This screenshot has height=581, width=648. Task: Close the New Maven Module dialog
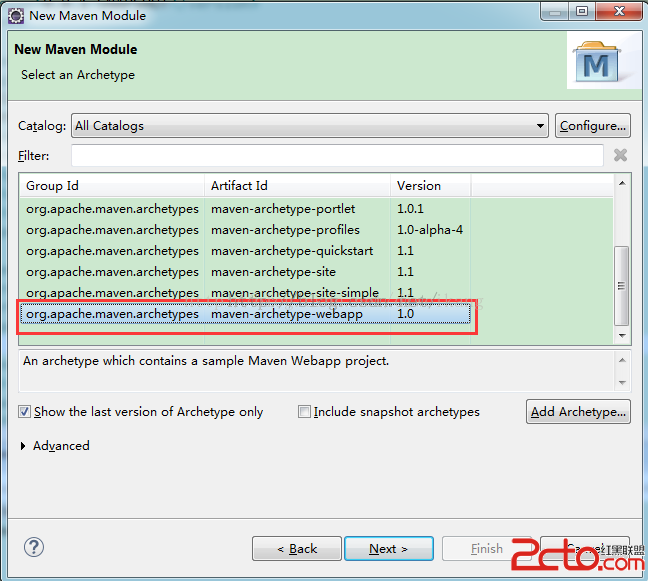tap(619, 11)
